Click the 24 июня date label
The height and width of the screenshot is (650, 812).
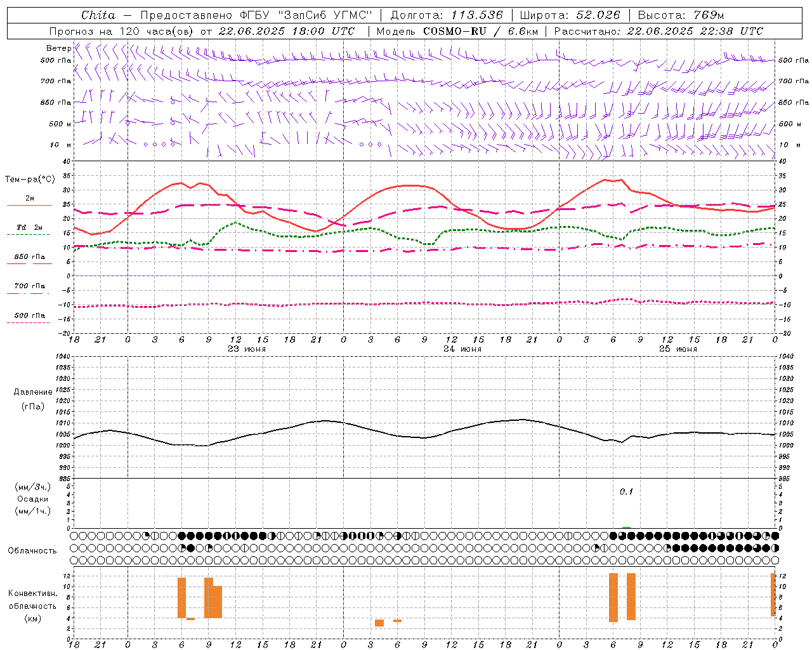click(x=462, y=349)
